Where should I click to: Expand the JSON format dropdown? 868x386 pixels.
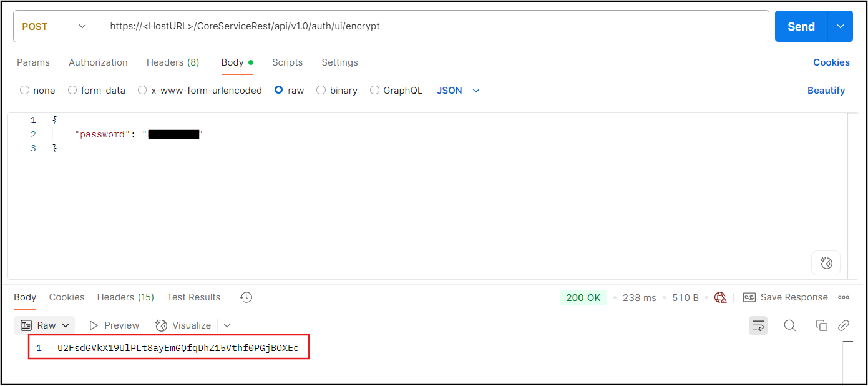pyautogui.click(x=459, y=91)
